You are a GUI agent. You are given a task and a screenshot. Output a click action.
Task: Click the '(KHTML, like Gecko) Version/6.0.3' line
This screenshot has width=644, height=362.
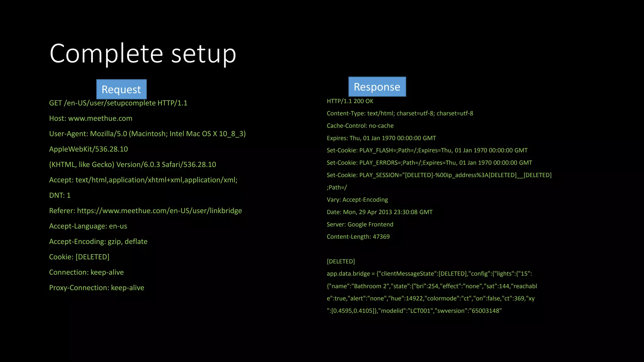132,165
